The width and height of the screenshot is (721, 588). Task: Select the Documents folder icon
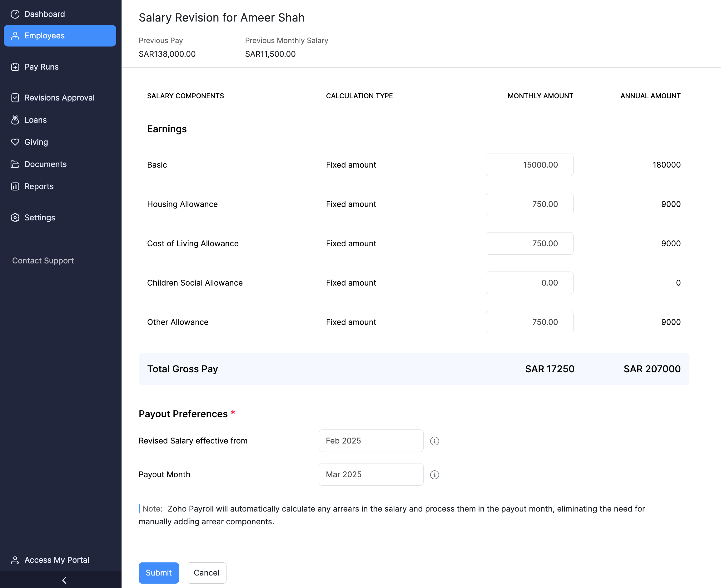15,164
